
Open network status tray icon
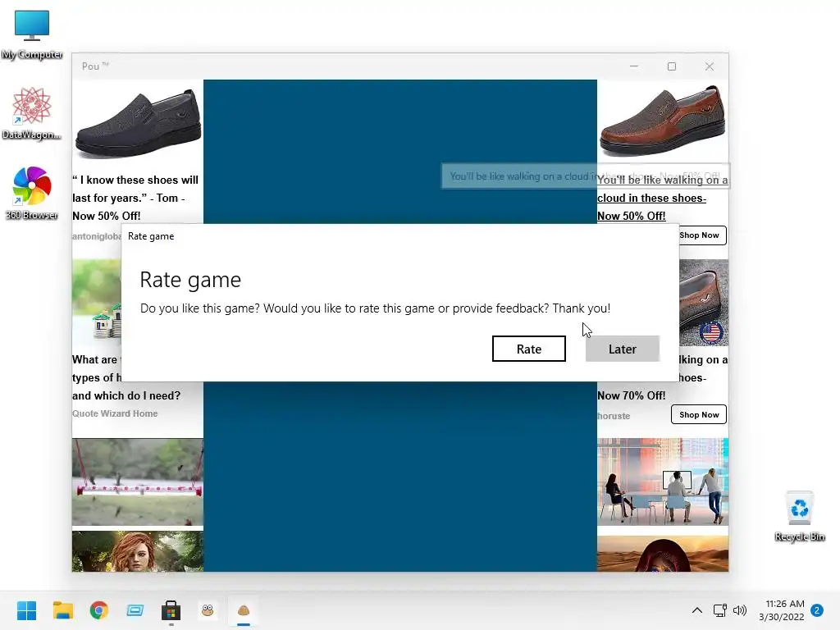coord(719,610)
